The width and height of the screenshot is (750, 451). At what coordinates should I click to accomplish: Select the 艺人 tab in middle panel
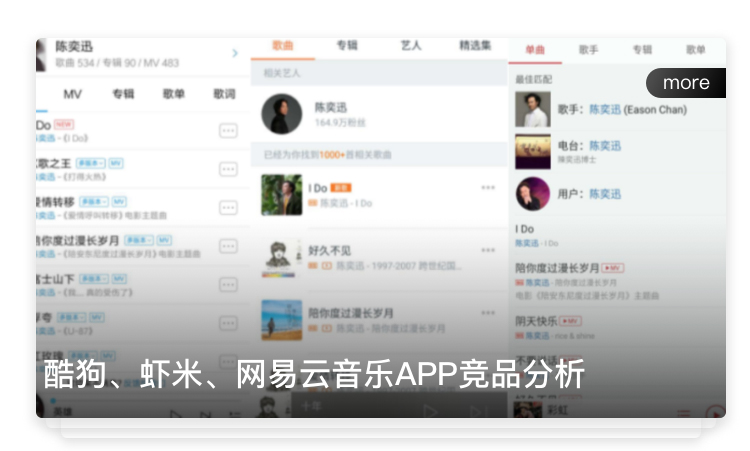[411, 45]
